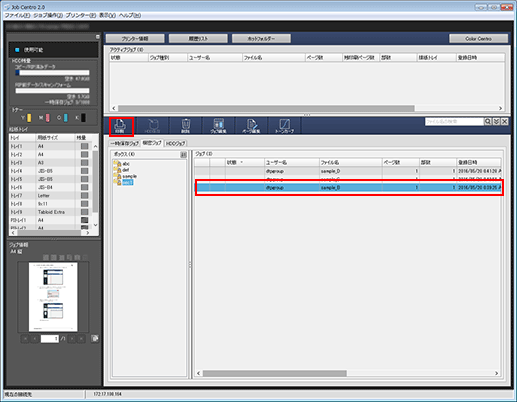The width and height of the screenshot is (517, 402).
Task: Go to last page of preview
Action: [81, 339]
